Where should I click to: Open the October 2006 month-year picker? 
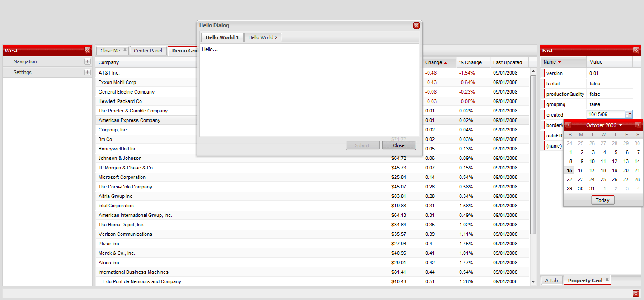coord(604,125)
